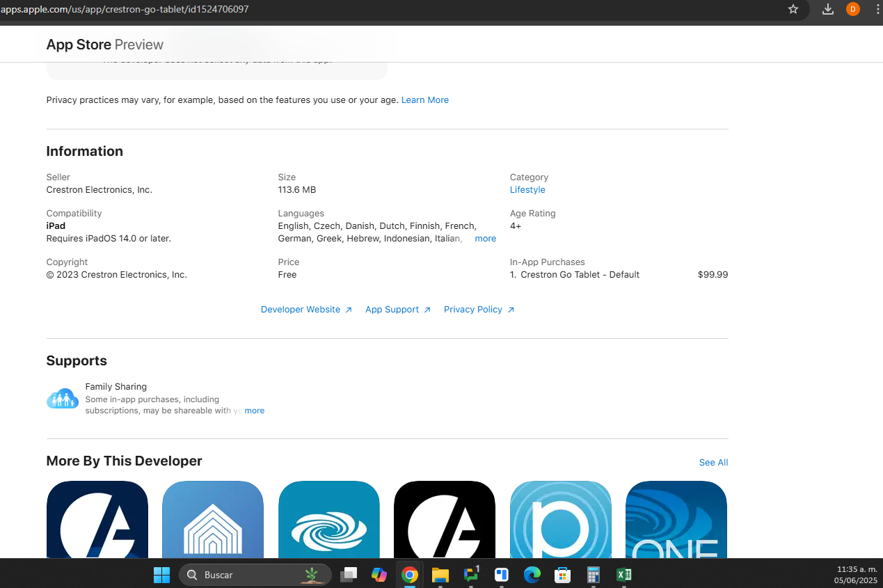Click the Family Sharing title text

click(x=116, y=387)
